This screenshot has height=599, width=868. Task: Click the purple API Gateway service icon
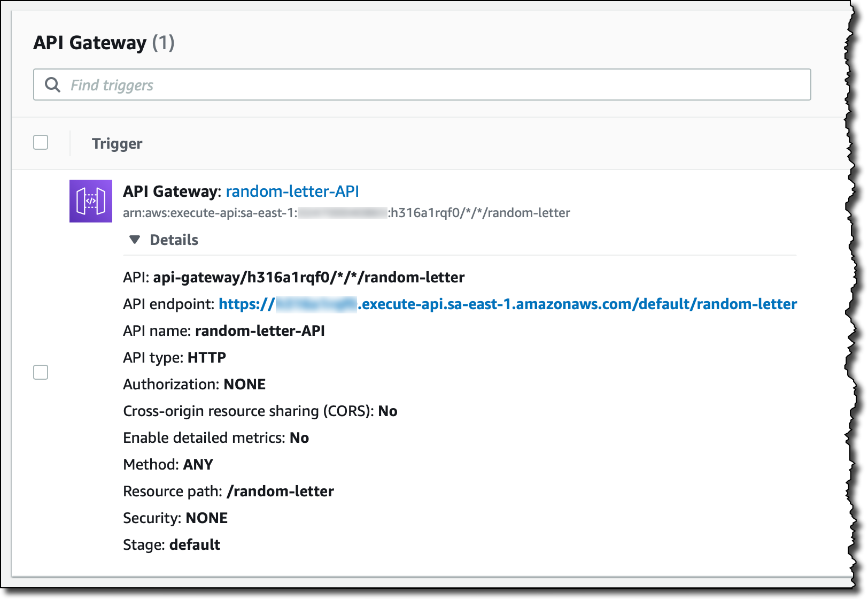pyautogui.click(x=90, y=201)
